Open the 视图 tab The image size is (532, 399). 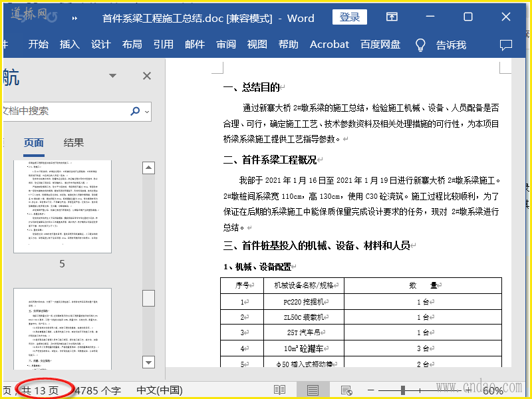click(x=257, y=45)
